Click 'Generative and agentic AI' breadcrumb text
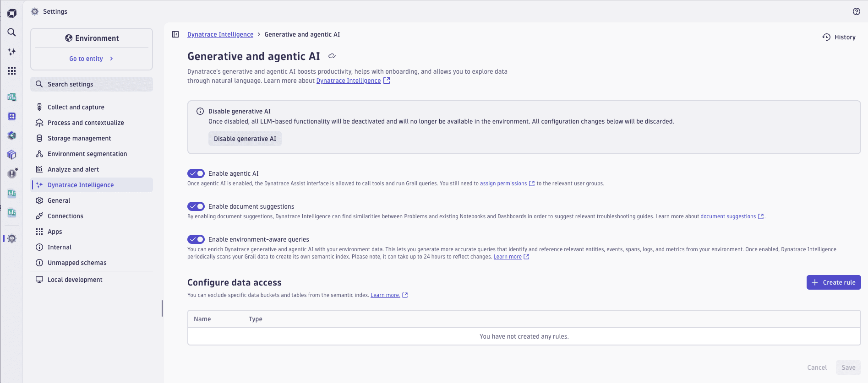The width and height of the screenshot is (868, 383). 302,34
